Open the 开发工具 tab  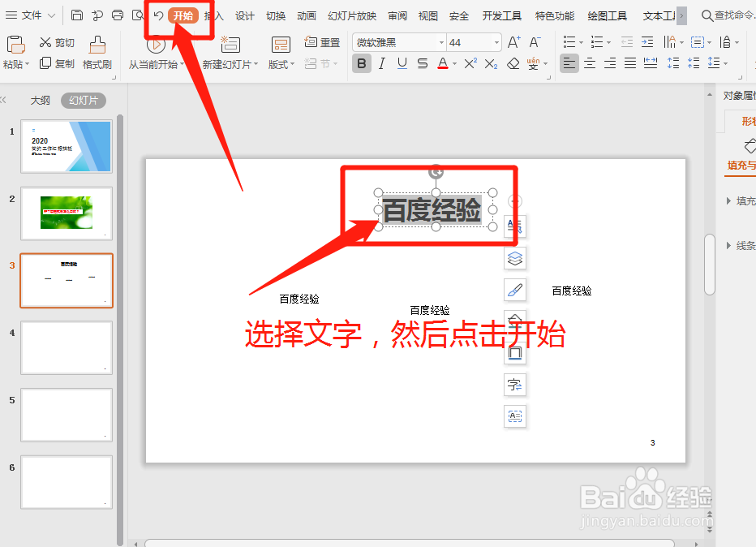coord(502,16)
